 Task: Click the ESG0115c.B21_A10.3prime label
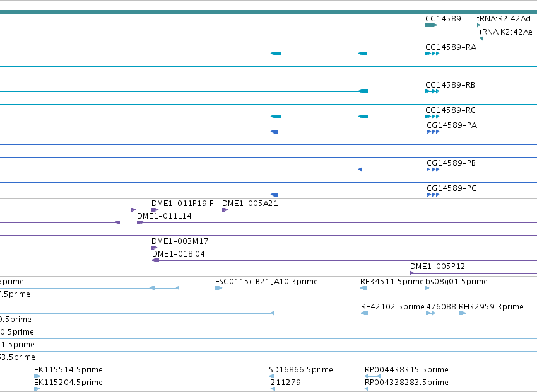pyautogui.click(x=266, y=282)
